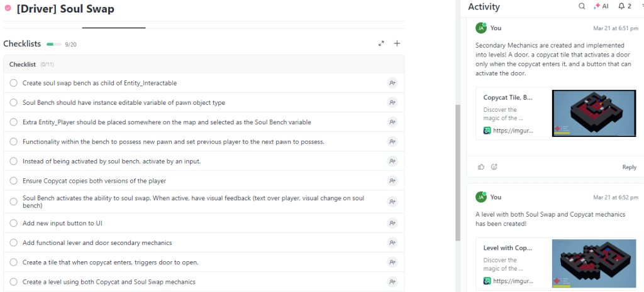
Task: Open the notifications bell showing 2
Action: tap(625, 6)
